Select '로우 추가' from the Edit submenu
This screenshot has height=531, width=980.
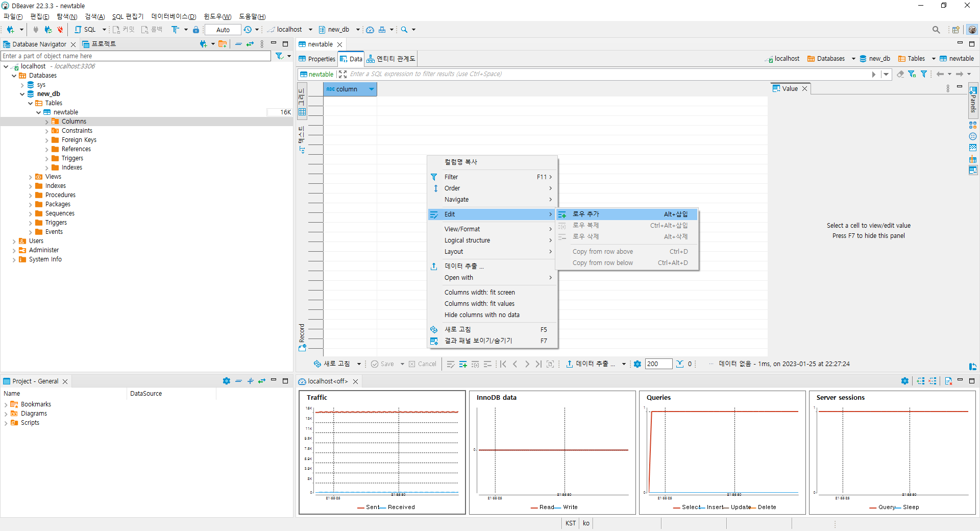[x=585, y=214]
